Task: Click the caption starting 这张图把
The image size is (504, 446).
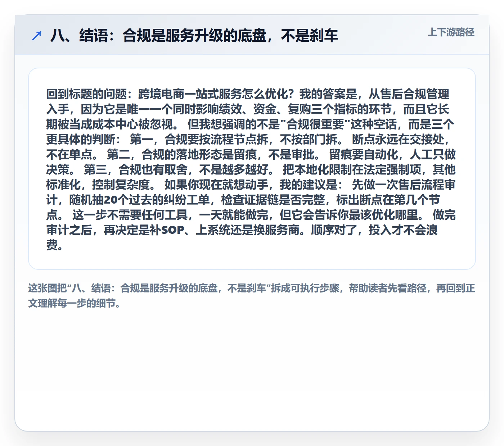Action: (252, 296)
